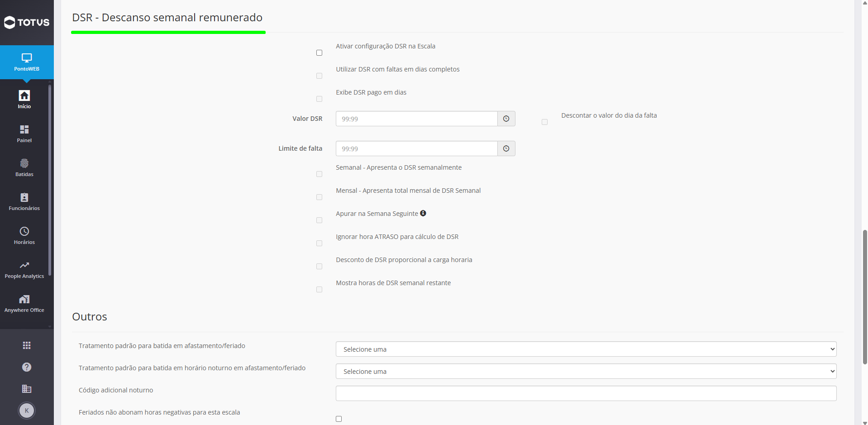The image size is (868, 425).
Task: Click the page vertical scrollbar thumb
Action: point(865,296)
